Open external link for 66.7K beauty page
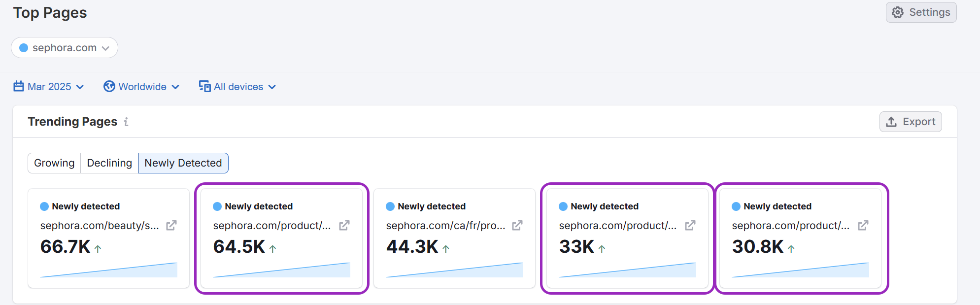980x305 pixels. click(171, 226)
